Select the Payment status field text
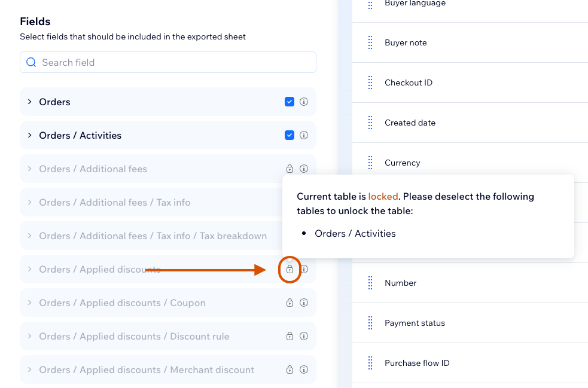This screenshot has height=388, width=588. 415,323
